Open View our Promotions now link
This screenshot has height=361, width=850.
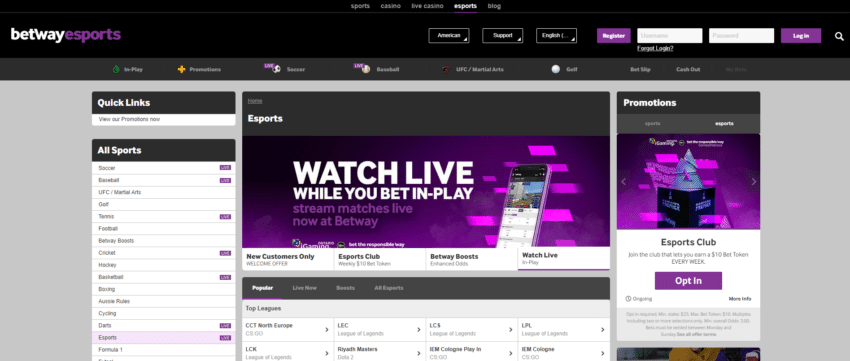130,119
